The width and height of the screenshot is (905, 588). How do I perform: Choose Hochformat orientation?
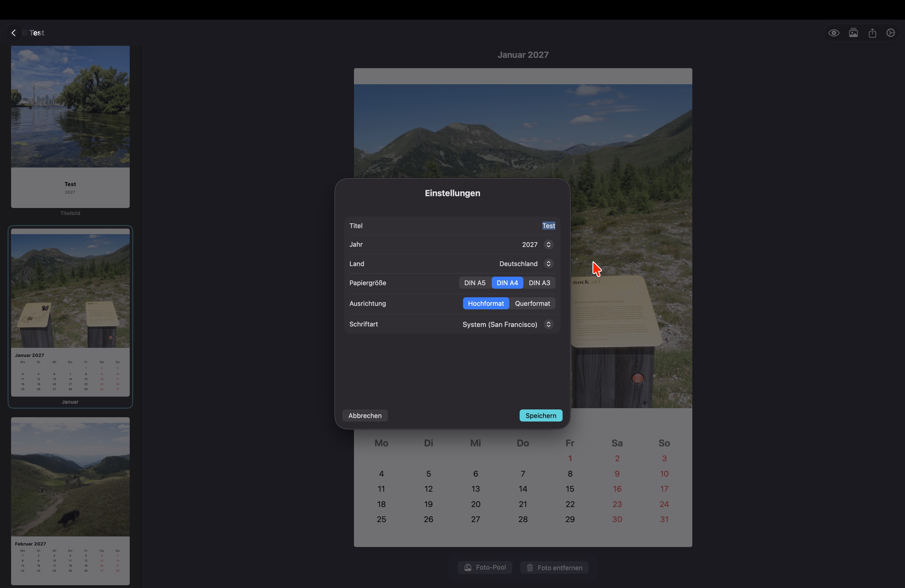coord(486,303)
